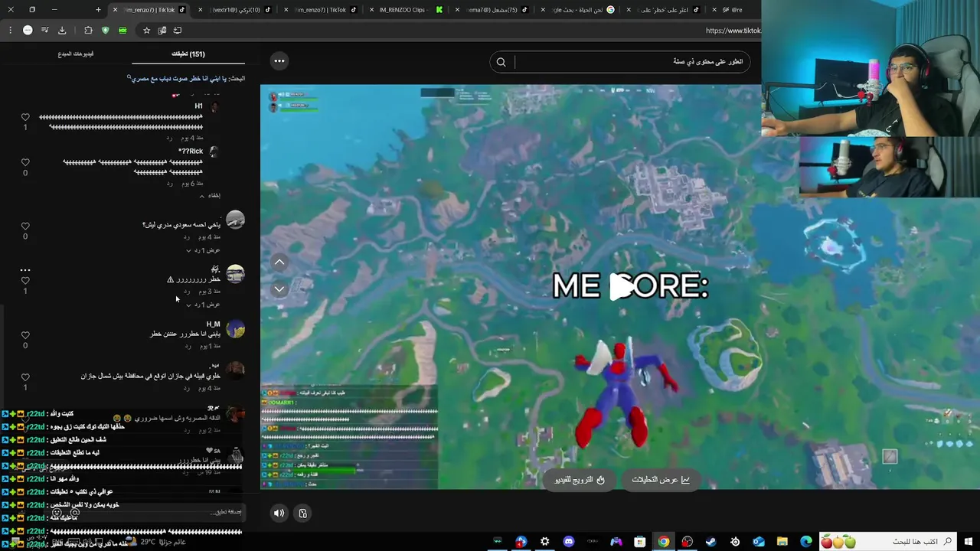Screen dimensions: 980x551
Task: Reply to H1's comment with رد
Action: pyautogui.click(x=170, y=138)
